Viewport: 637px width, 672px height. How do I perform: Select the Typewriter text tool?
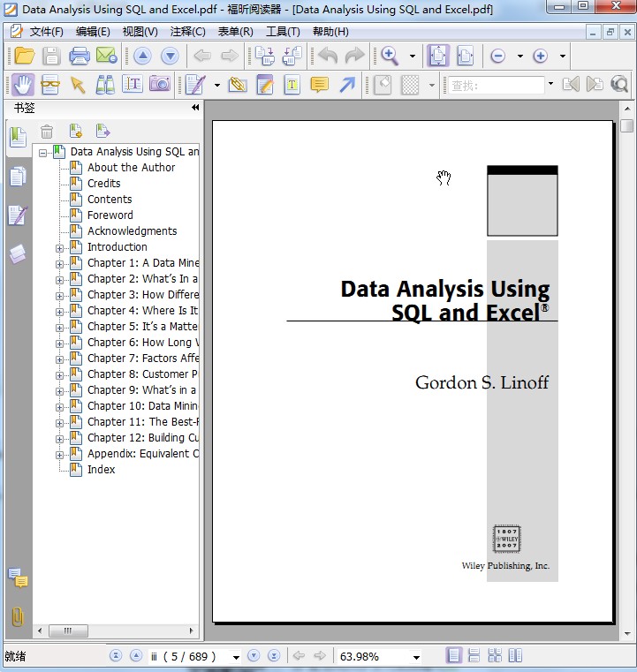point(292,85)
